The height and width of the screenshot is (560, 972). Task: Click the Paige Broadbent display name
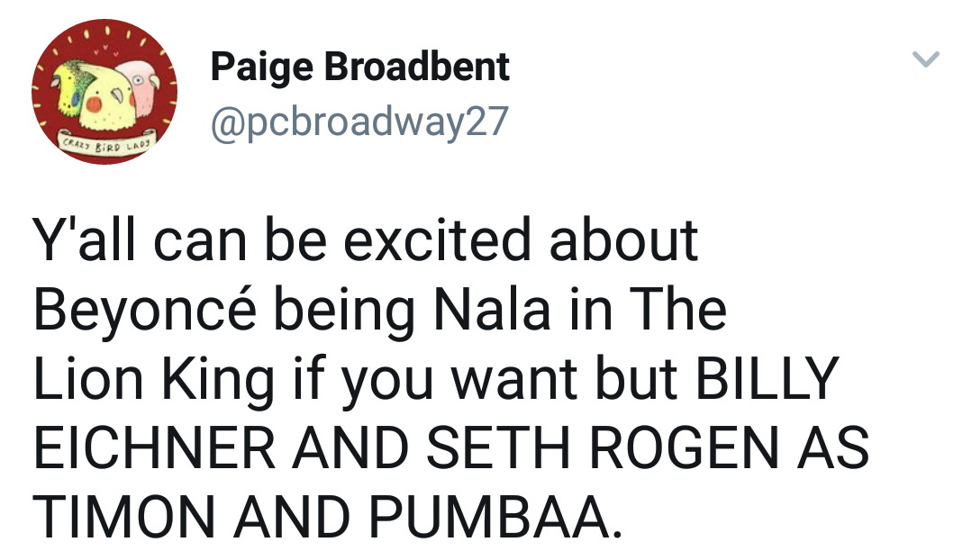coord(359,67)
